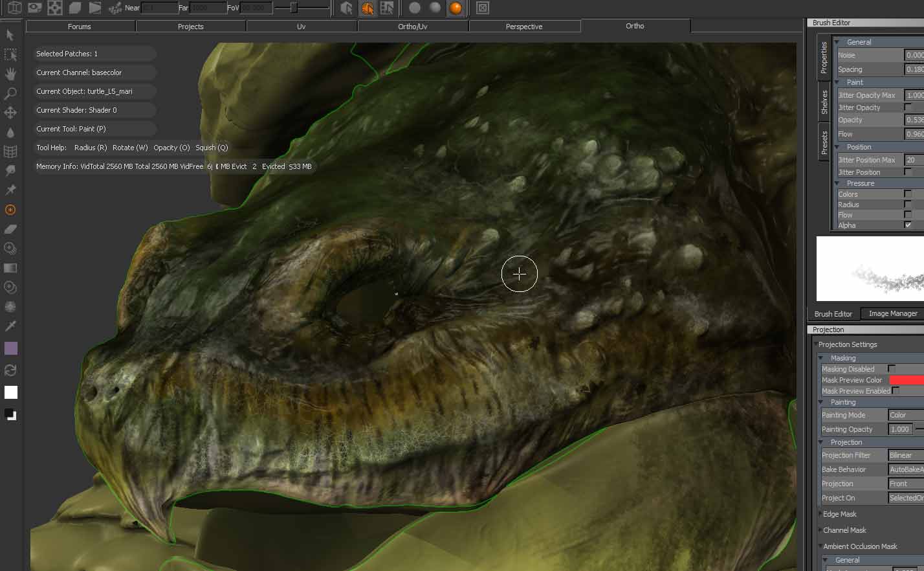
Task: Select the Transform move-arrows tool
Action: [x=10, y=113]
